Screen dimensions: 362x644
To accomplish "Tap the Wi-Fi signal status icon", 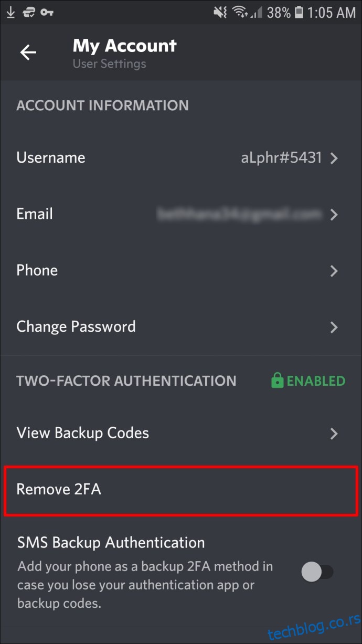I will [x=240, y=12].
